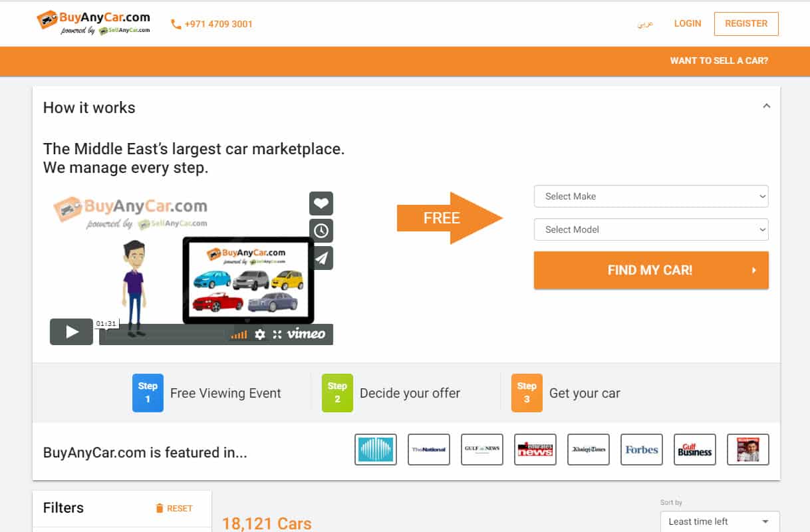The height and width of the screenshot is (532, 810).
Task: Click the trash icon beside RESET
Action: 160,509
